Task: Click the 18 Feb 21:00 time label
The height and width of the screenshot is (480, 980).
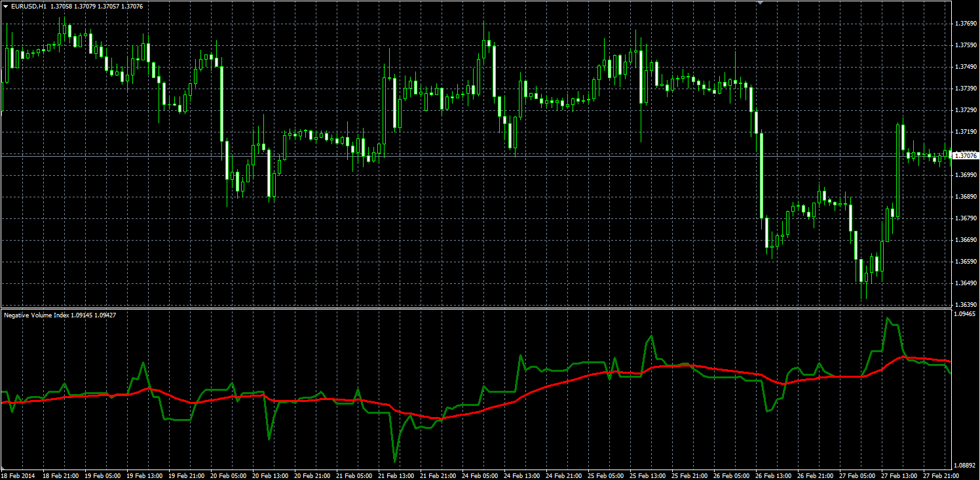Action: [x=61, y=475]
